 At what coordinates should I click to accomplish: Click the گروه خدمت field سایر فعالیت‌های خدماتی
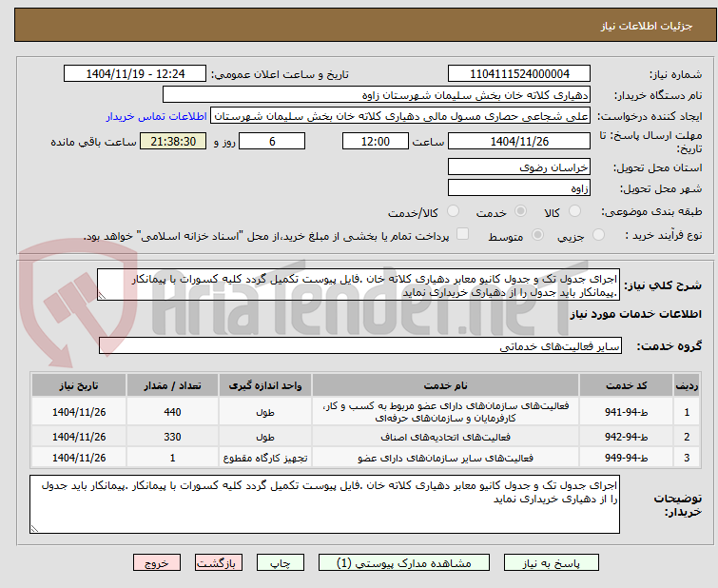360,345
